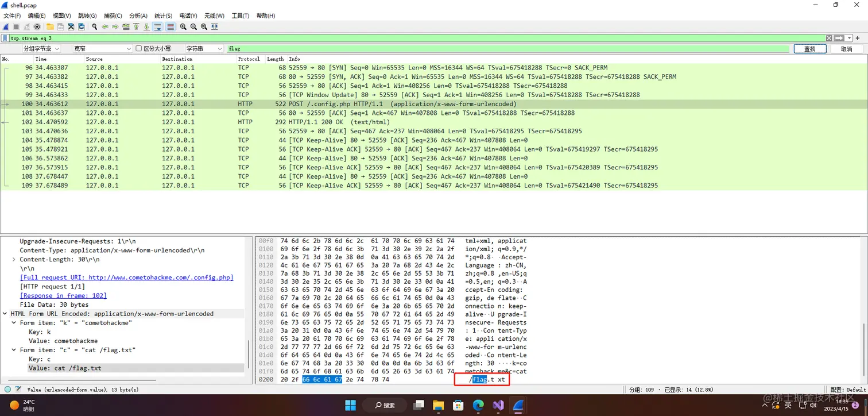The image size is (868, 416).
Task: Open the 宽窄 character width dropdown
Action: (x=103, y=49)
